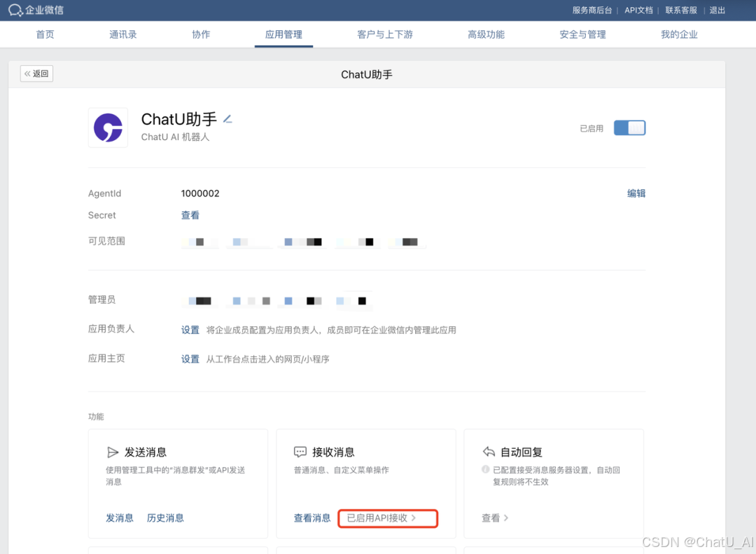Open the 已启用API接收 settings
Viewport: 756px width, 554px height.
[x=388, y=518]
